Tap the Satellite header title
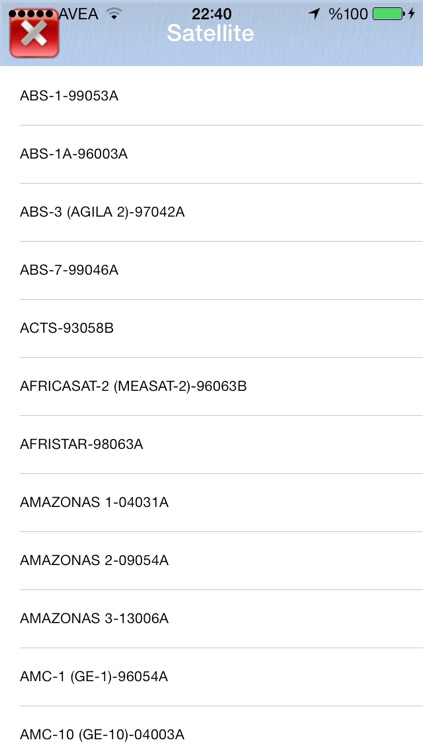 coord(211,33)
